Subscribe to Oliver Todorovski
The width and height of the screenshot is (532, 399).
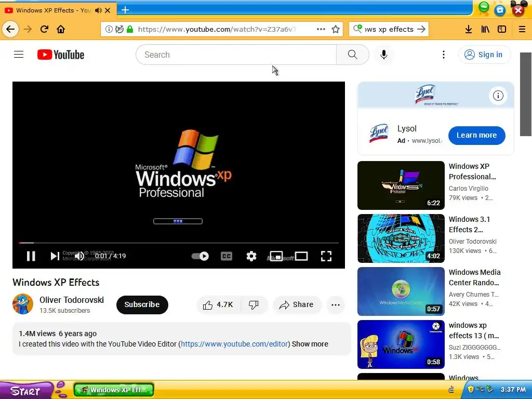pyautogui.click(x=142, y=304)
